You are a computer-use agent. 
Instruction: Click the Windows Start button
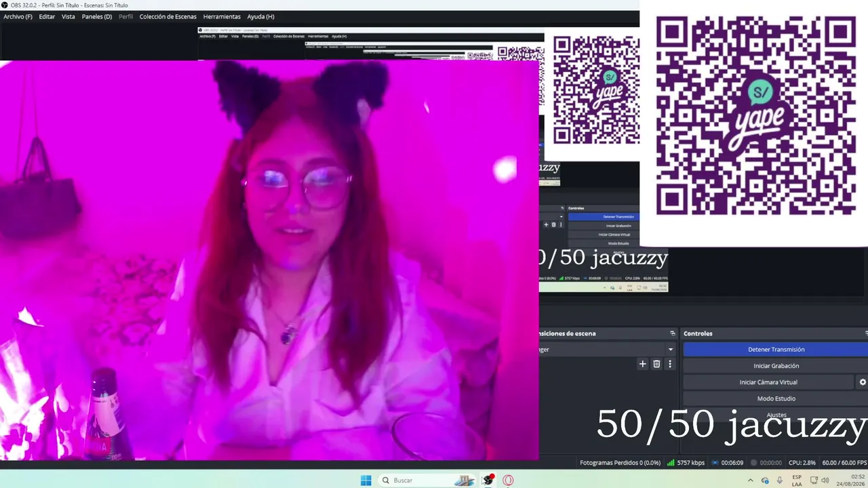[366, 481]
